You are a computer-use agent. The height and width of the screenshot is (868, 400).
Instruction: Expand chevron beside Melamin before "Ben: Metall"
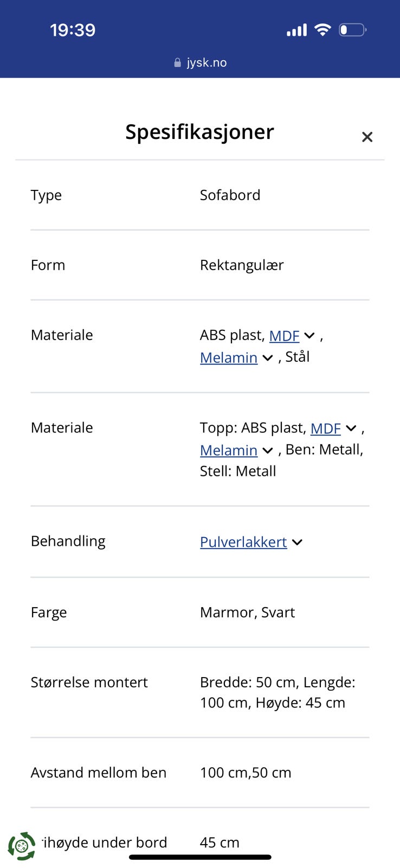tap(267, 451)
